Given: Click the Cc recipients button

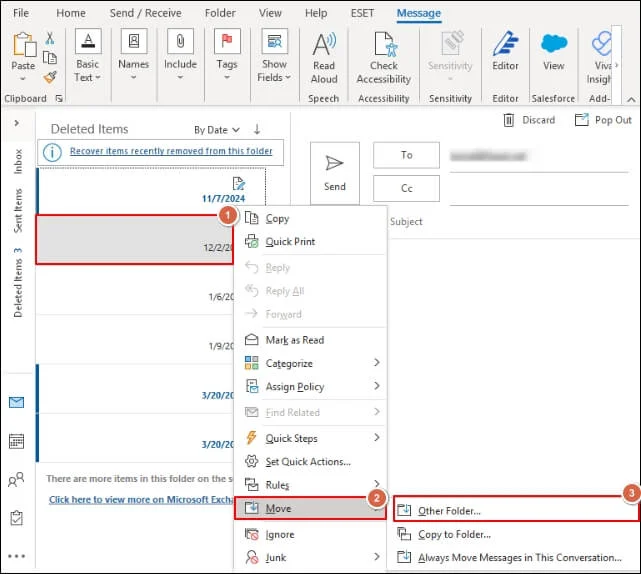Looking at the screenshot, I should 406,188.
